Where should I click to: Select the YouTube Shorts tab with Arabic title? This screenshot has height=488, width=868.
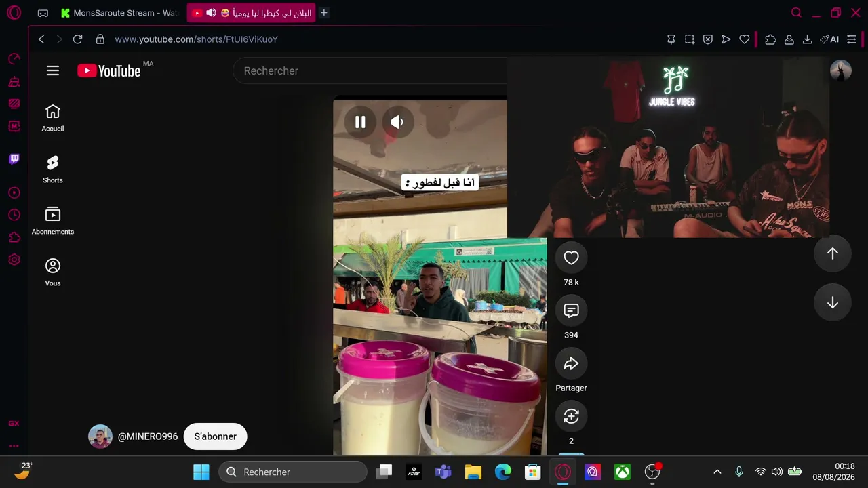(251, 13)
